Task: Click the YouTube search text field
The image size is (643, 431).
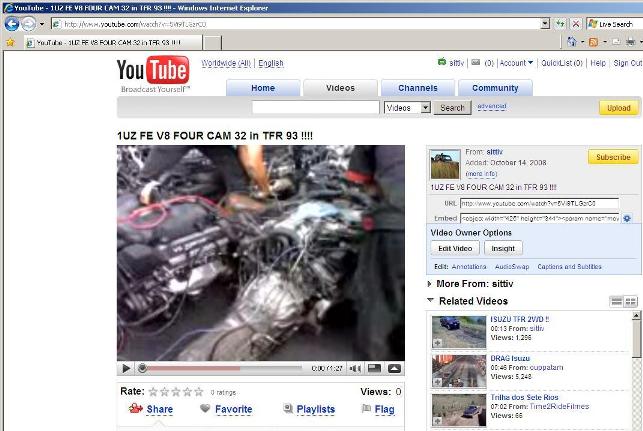Action: [x=314, y=108]
